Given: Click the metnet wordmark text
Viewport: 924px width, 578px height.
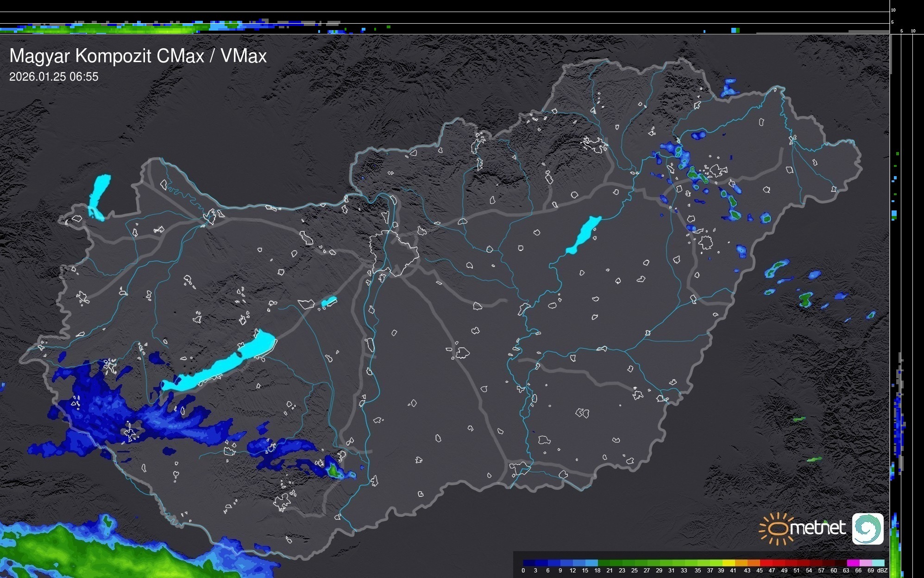Looking at the screenshot, I should pos(817,527).
